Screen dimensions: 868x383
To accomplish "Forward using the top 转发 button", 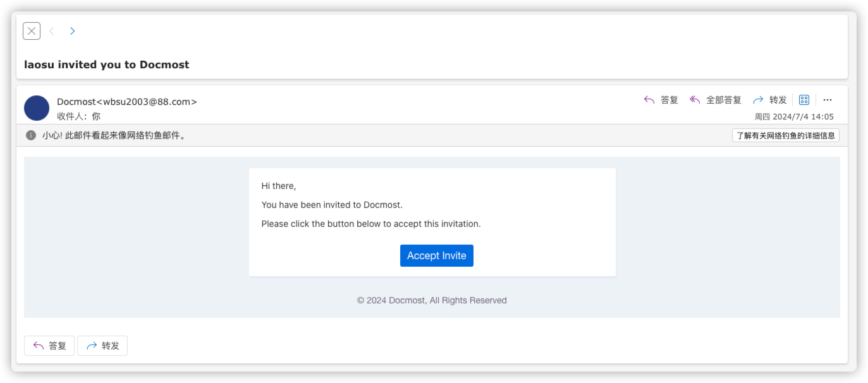I will tap(769, 100).
